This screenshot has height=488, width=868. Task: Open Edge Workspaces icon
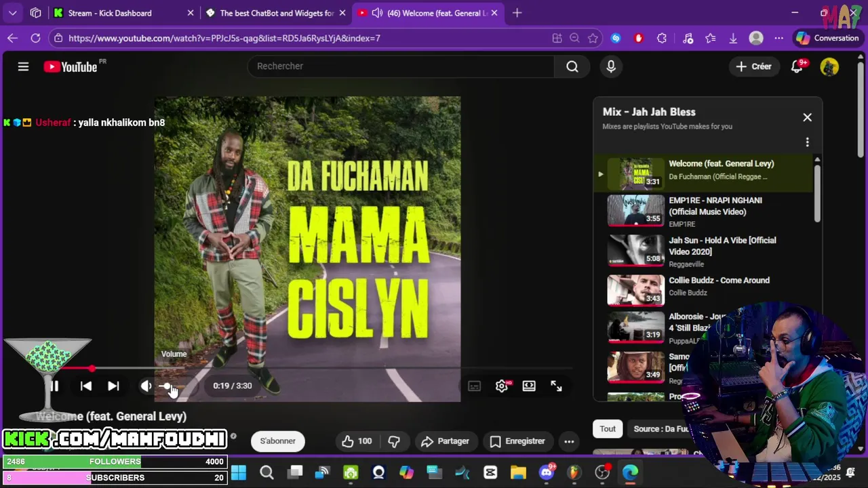[36, 13]
